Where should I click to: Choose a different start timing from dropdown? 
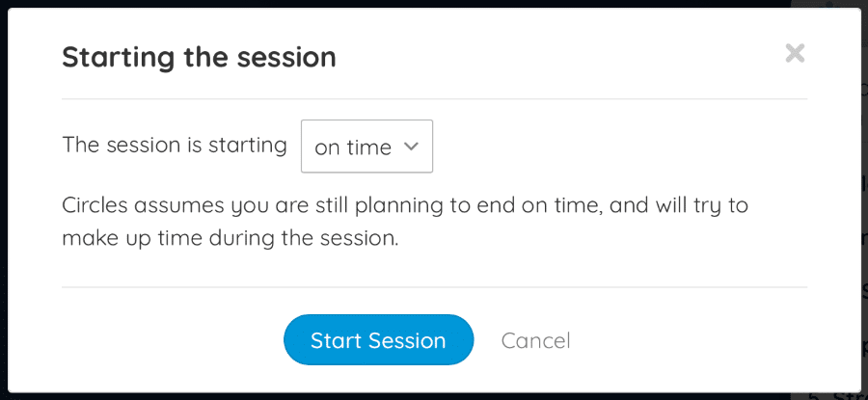(367, 147)
